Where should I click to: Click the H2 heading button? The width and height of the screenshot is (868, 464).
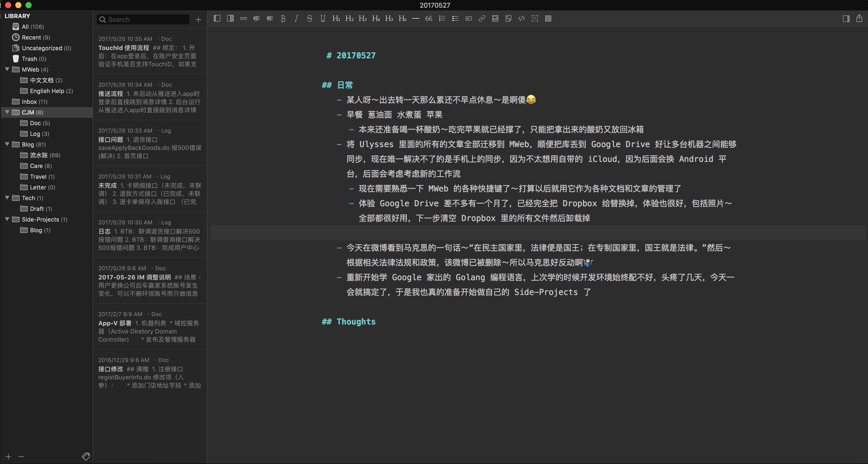349,19
